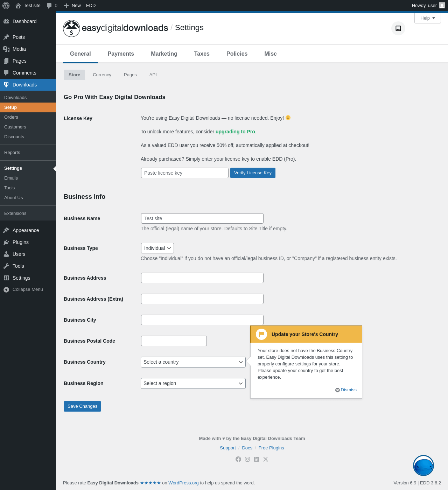Screen dimensions: 448x490
Task: Expand the Help panel toggle
Action: (428, 18)
